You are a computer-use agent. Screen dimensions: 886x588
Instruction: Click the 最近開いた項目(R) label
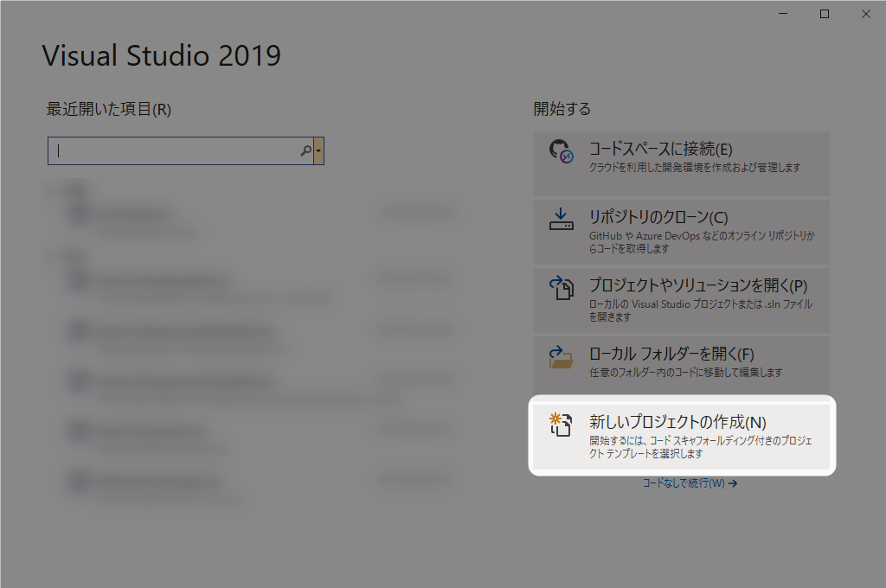(108, 109)
